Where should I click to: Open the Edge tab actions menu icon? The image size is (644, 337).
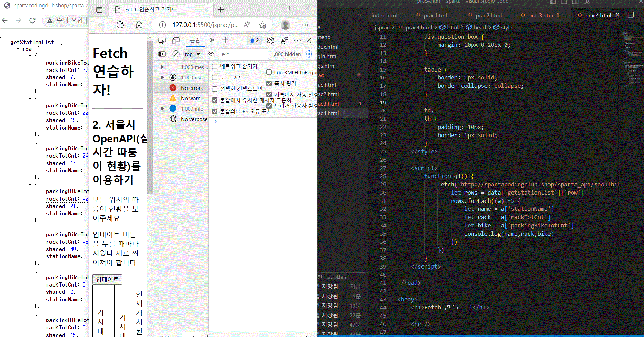99,10
